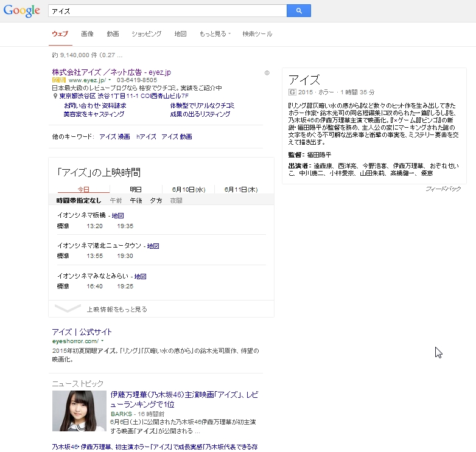Click into the search box containing アイズ

(167, 11)
